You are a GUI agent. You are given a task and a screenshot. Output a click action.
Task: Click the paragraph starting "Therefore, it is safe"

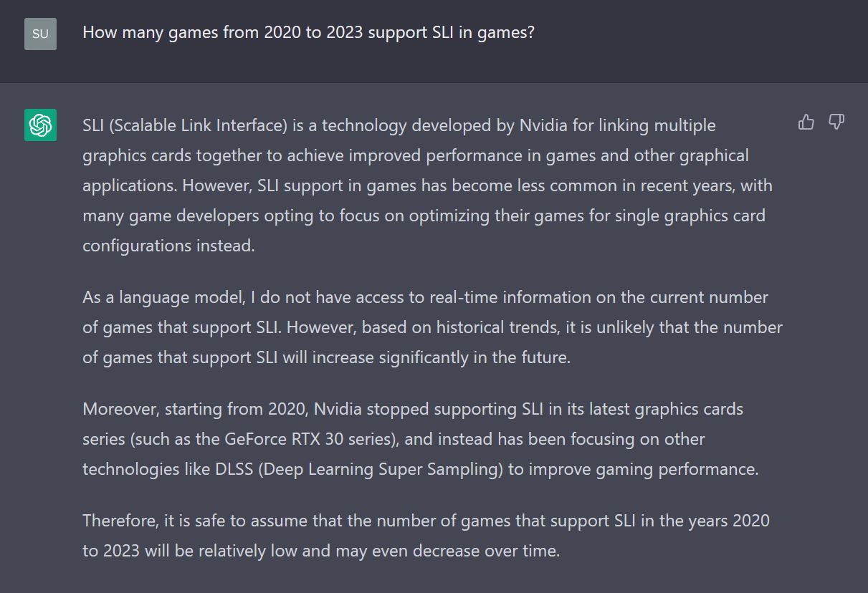coord(426,536)
